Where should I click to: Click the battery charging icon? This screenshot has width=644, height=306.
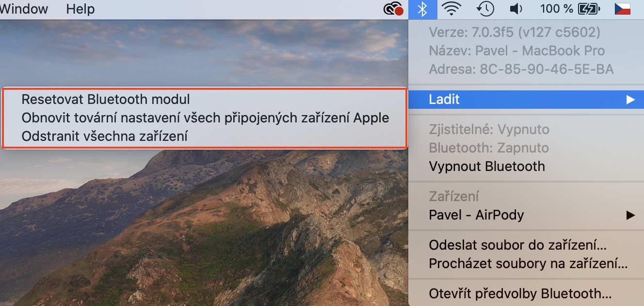pyautogui.click(x=589, y=9)
